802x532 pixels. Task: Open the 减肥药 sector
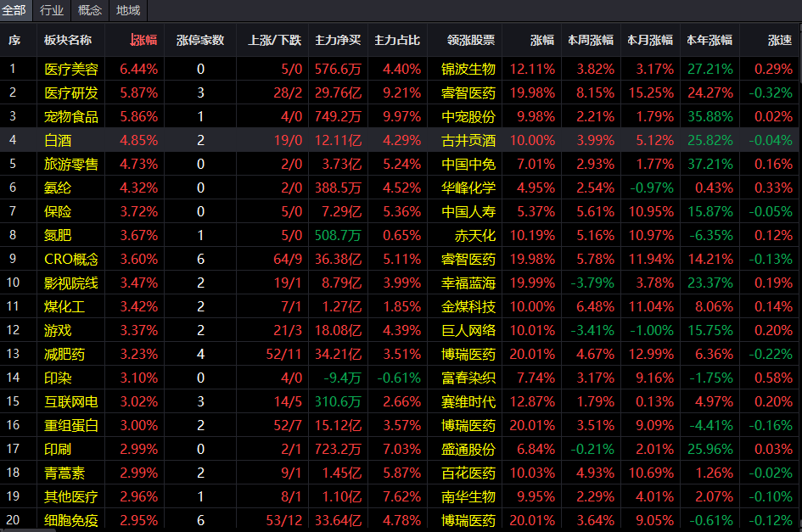coord(64,354)
